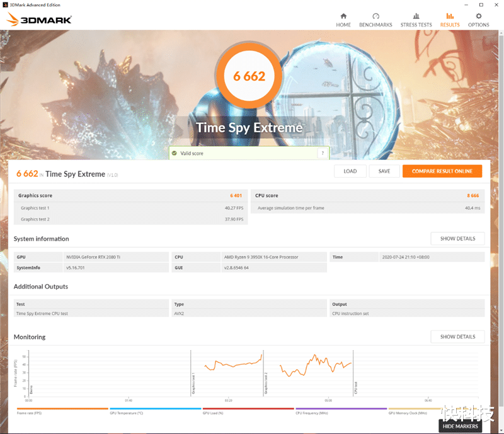
Task: Click the Graphics test 1 marker line
Action: tap(191, 373)
